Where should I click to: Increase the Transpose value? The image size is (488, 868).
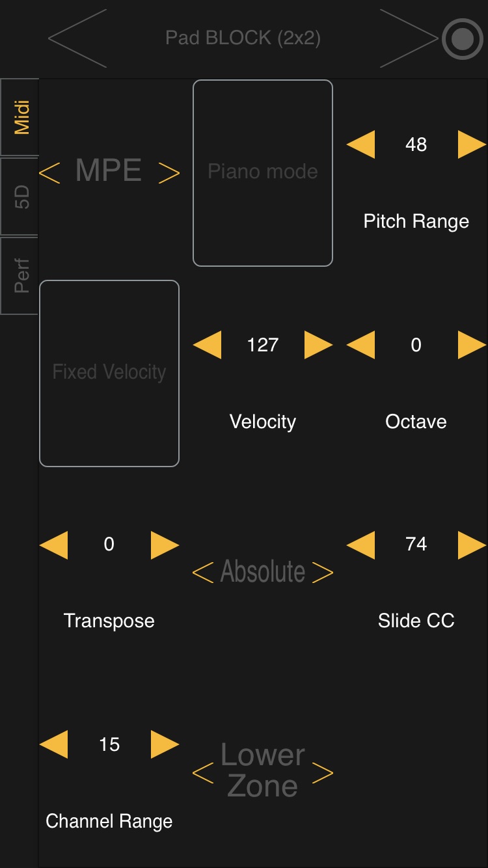[165, 545]
